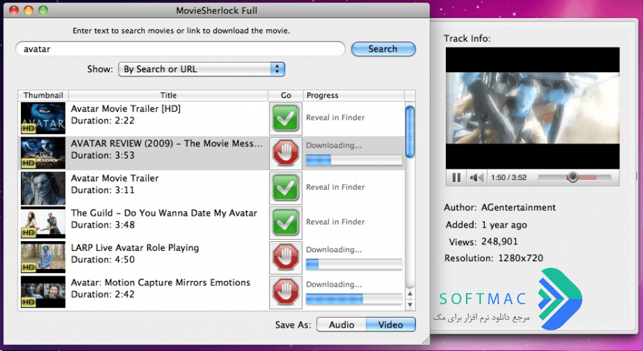The image size is (644, 351).
Task: Click the close button of MovieSherlock Full window
Action: [x=14, y=10]
